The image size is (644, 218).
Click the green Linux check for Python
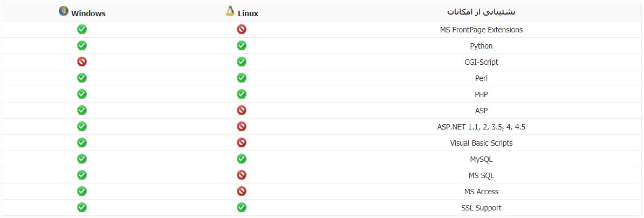242,45
